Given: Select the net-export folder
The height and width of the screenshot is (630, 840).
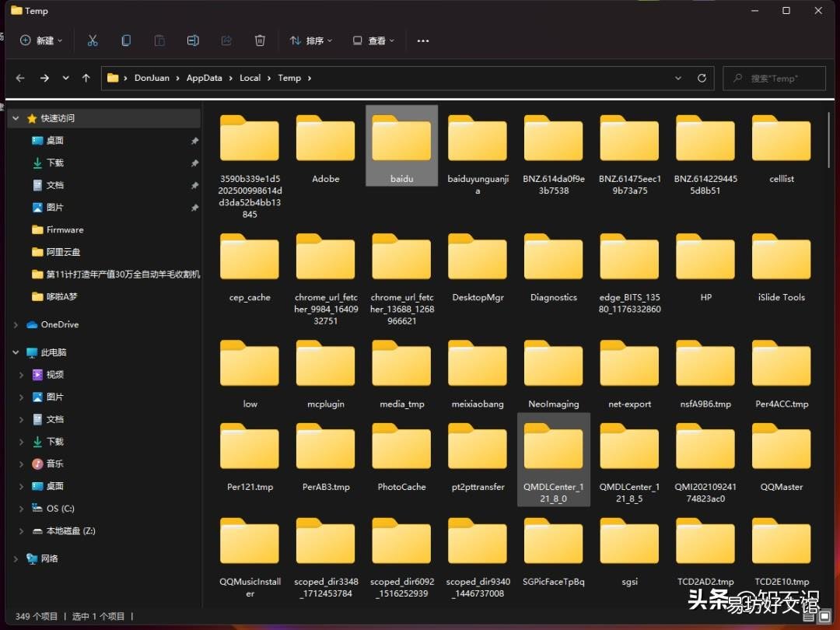Looking at the screenshot, I should (x=629, y=374).
